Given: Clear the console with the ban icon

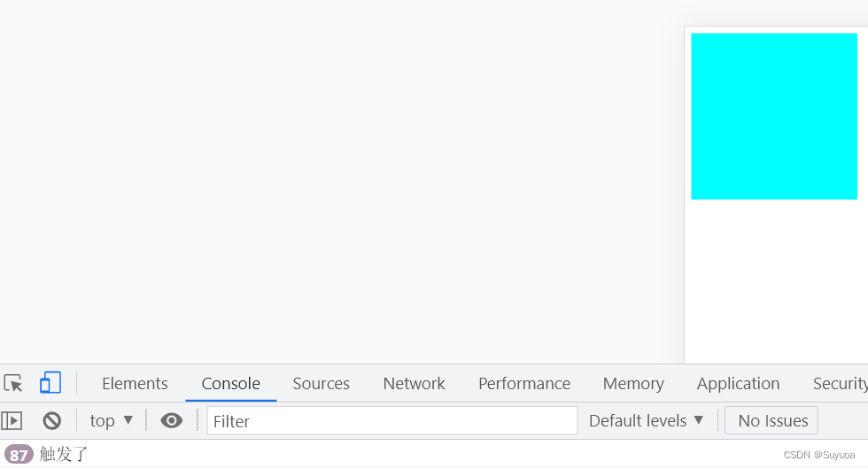Looking at the screenshot, I should pyautogui.click(x=52, y=420).
